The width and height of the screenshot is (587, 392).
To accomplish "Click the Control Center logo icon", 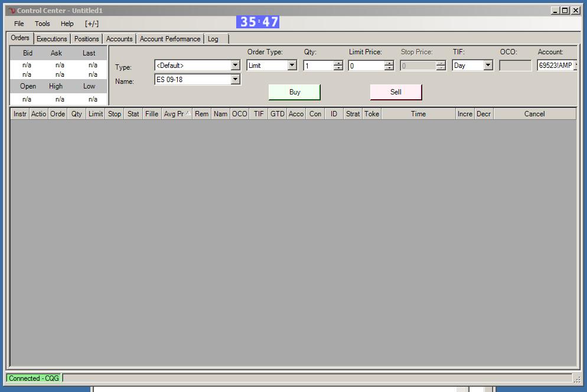I will click(x=12, y=11).
